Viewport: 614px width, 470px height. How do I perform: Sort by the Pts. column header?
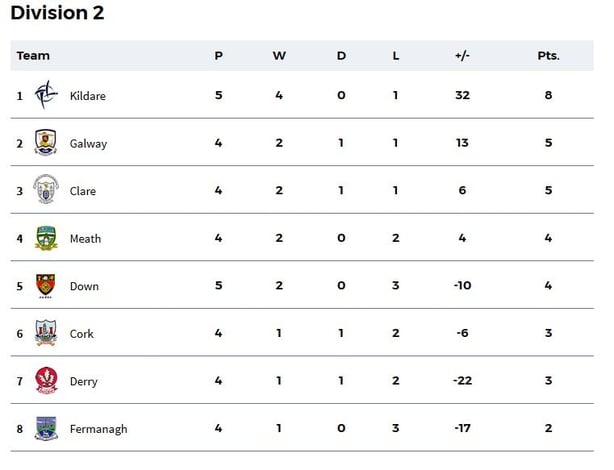click(x=548, y=56)
